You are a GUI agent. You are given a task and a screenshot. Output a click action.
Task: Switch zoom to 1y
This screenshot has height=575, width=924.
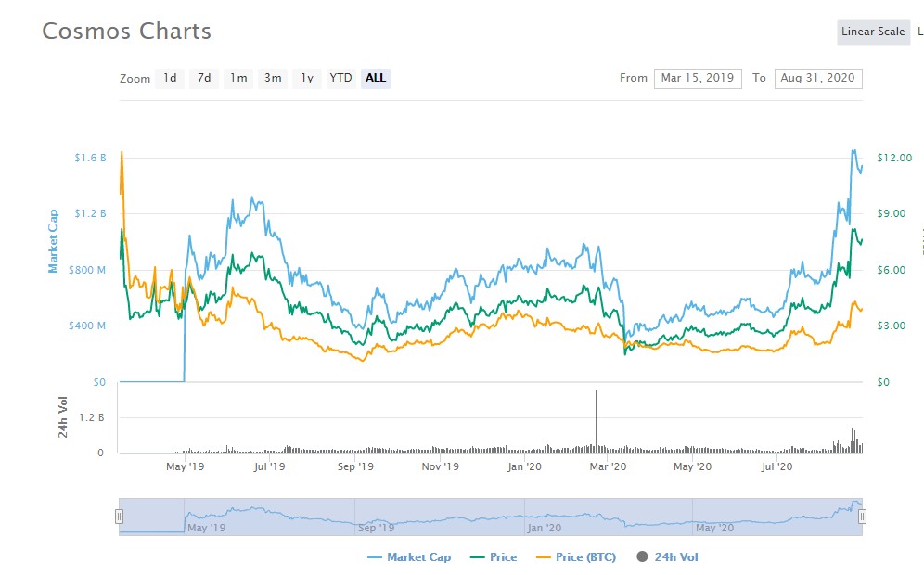pyautogui.click(x=306, y=78)
